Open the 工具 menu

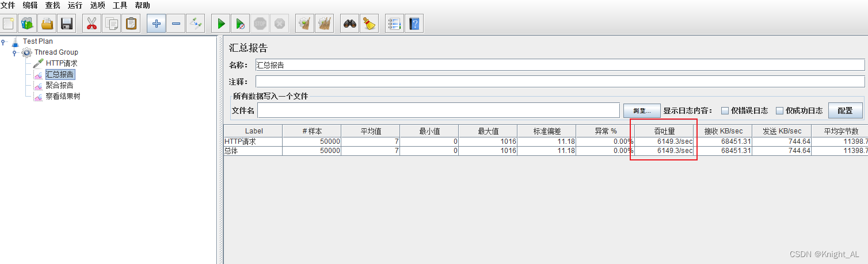[x=120, y=5]
